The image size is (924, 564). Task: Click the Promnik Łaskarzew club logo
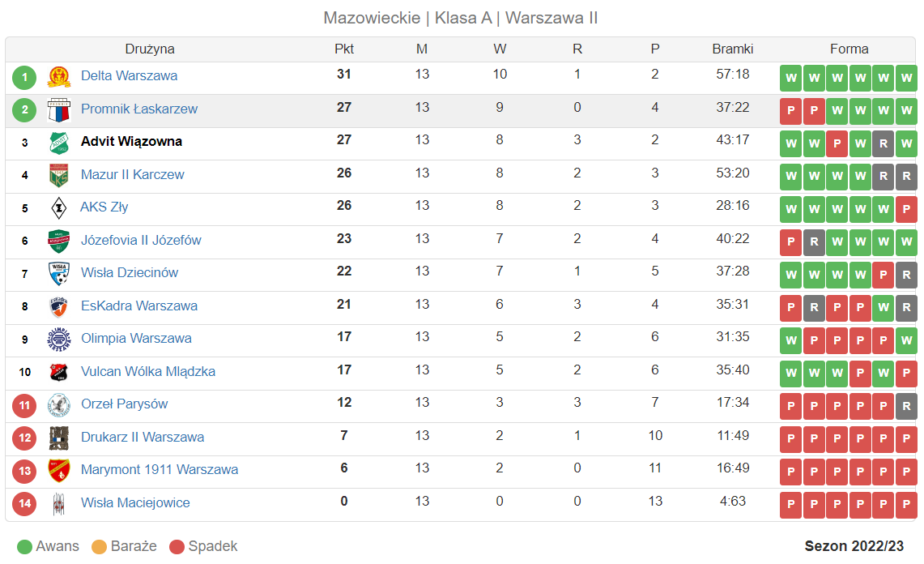59,109
